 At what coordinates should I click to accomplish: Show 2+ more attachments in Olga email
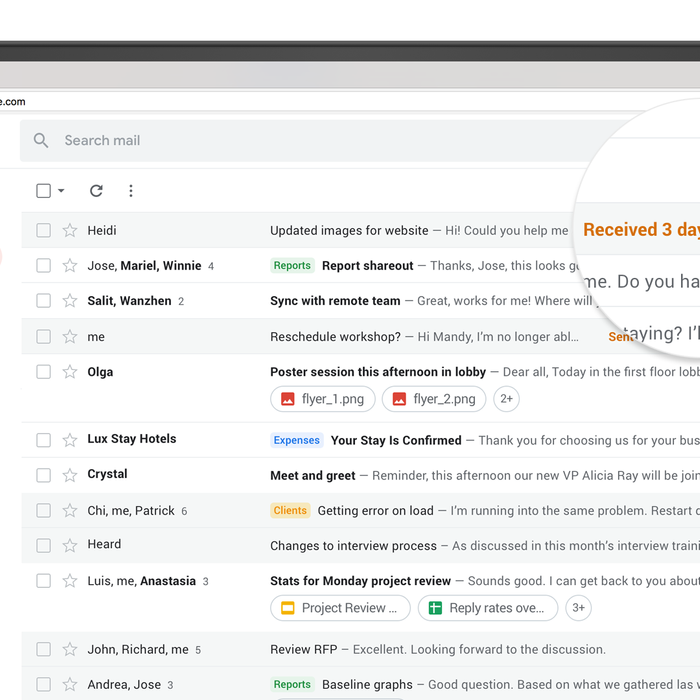coord(506,399)
